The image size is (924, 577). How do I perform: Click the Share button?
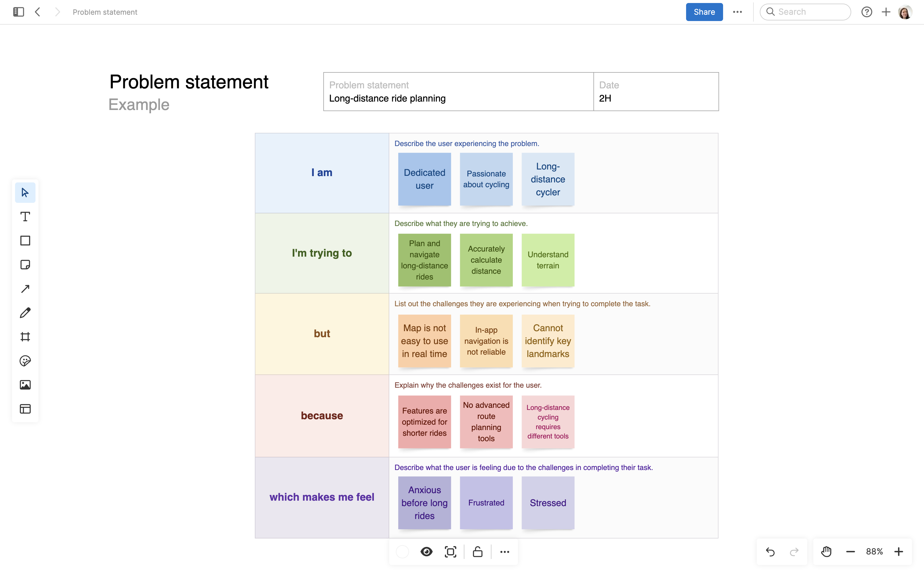[704, 12]
